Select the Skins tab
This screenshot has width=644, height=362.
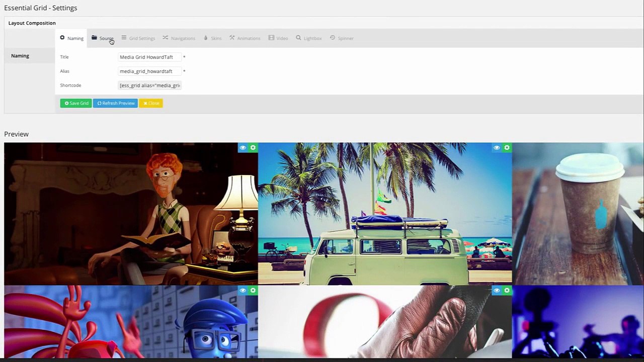pyautogui.click(x=212, y=38)
